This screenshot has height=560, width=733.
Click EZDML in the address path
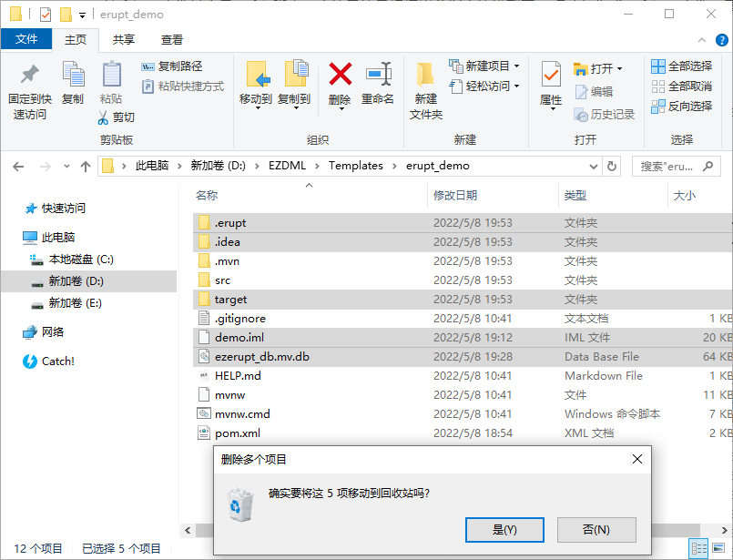[287, 166]
